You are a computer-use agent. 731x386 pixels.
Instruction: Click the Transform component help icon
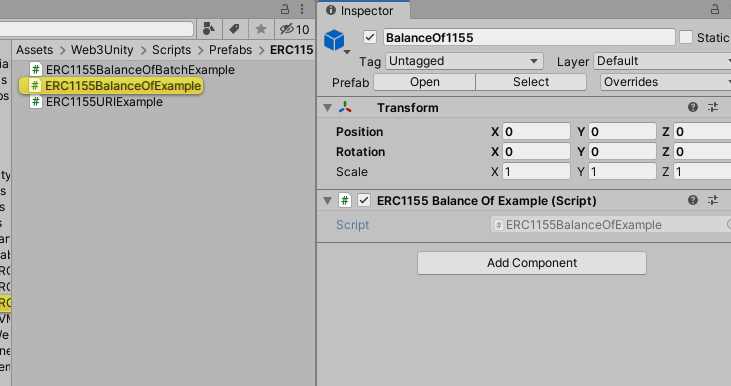click(693, 107)
